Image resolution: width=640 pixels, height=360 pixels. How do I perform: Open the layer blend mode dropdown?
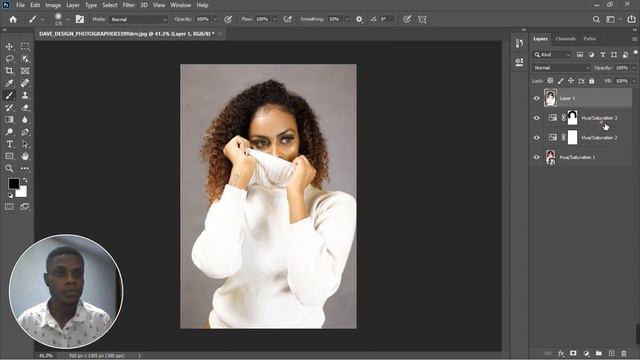point(561,68)
